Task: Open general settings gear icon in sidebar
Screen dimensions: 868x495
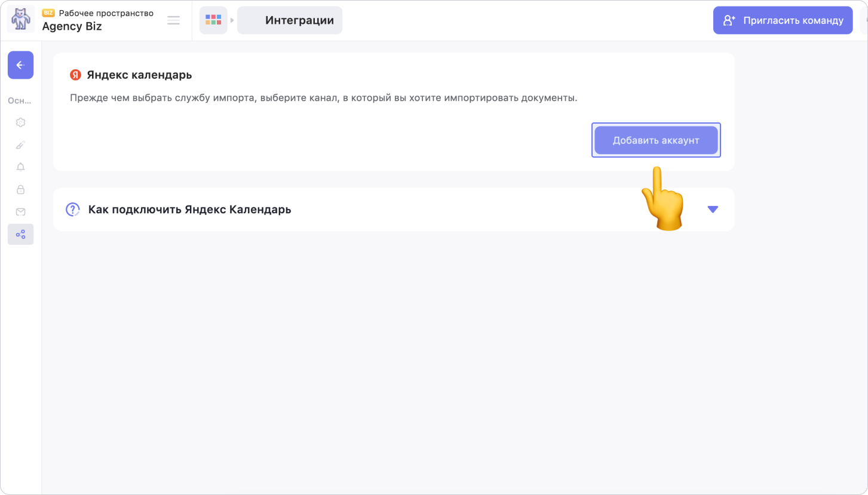Action: (x=20, y=122)
